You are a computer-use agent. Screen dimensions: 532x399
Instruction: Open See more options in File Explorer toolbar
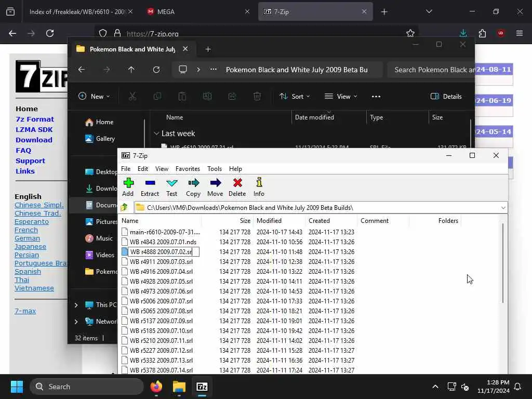point(376,96)
